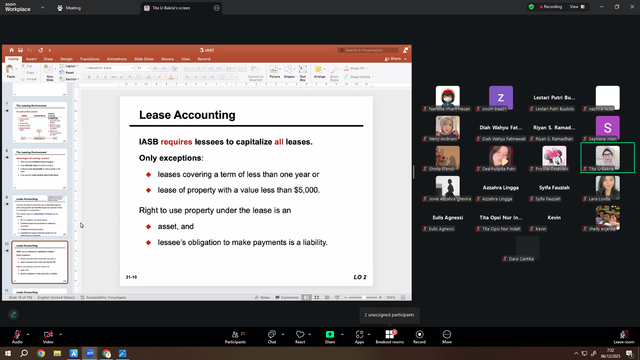Click the green Share screen button
Screen dimensions: 640x360
330,337
